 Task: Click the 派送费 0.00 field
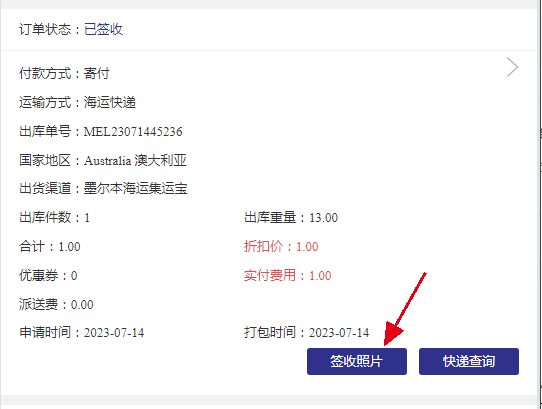56,305
